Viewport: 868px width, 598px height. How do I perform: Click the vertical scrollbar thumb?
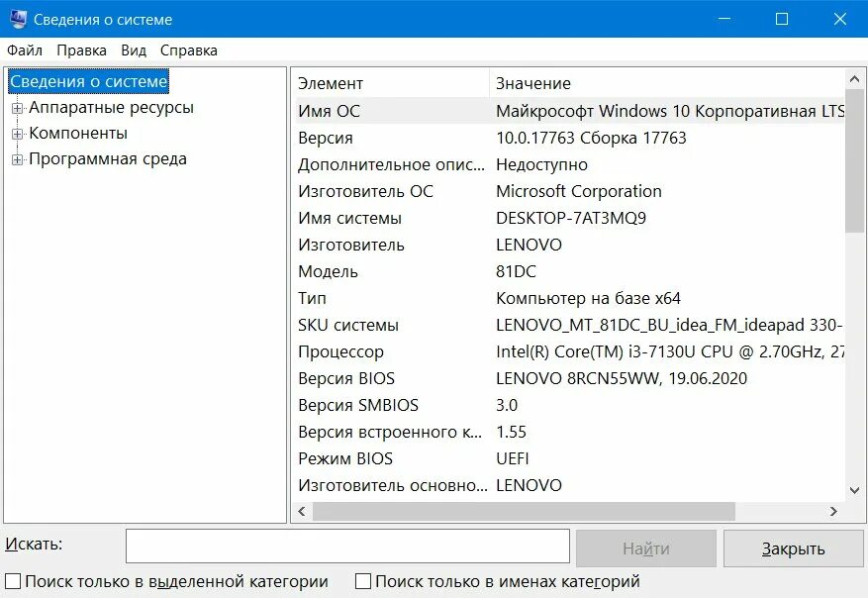[854, 160]
